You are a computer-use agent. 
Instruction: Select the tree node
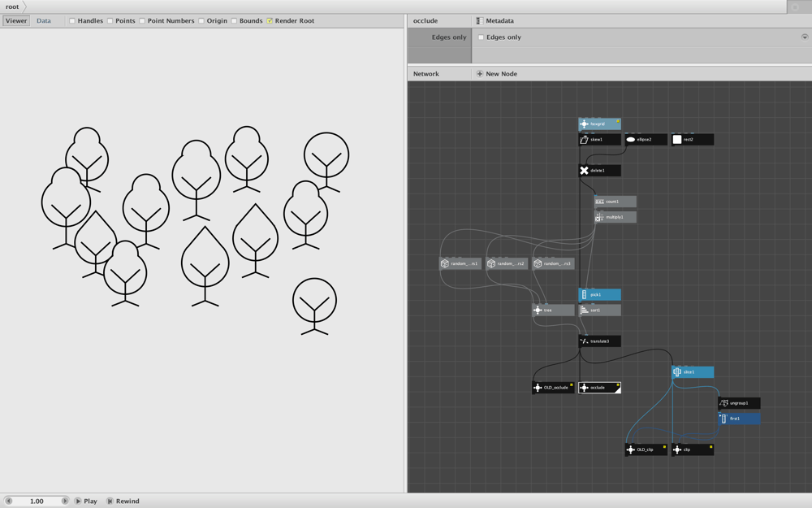(553, 310)
